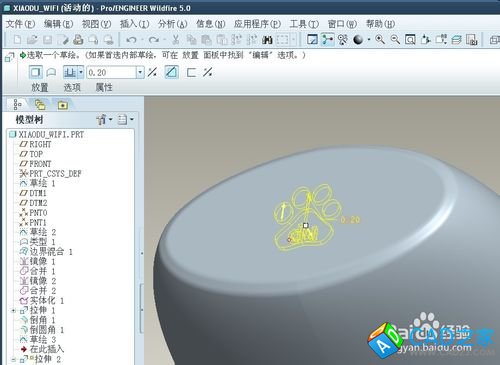This screenshot has width=500, height=365.
Task: Select the extrude as surface toggle
Action: click(x=51, y=72)
